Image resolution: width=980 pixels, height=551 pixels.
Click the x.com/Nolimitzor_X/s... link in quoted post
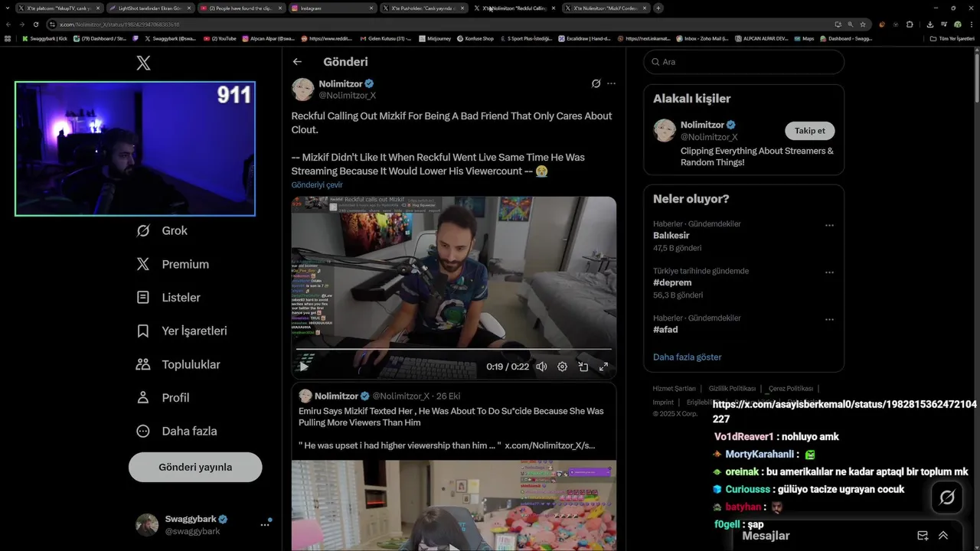tap(550, 445)
